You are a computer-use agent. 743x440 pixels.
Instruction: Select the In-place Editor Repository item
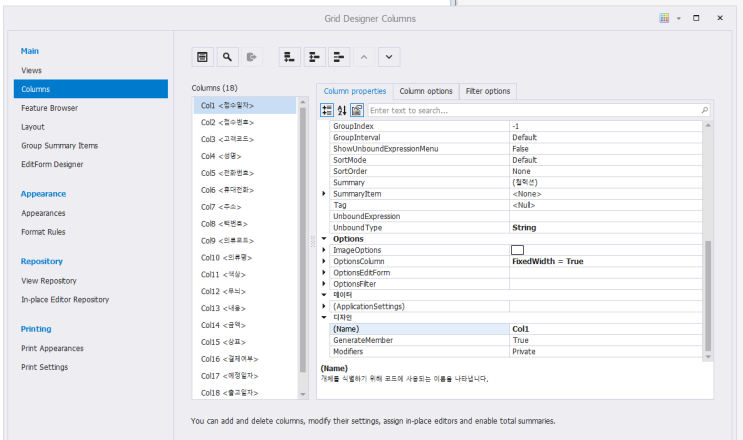tap(65, 300)
